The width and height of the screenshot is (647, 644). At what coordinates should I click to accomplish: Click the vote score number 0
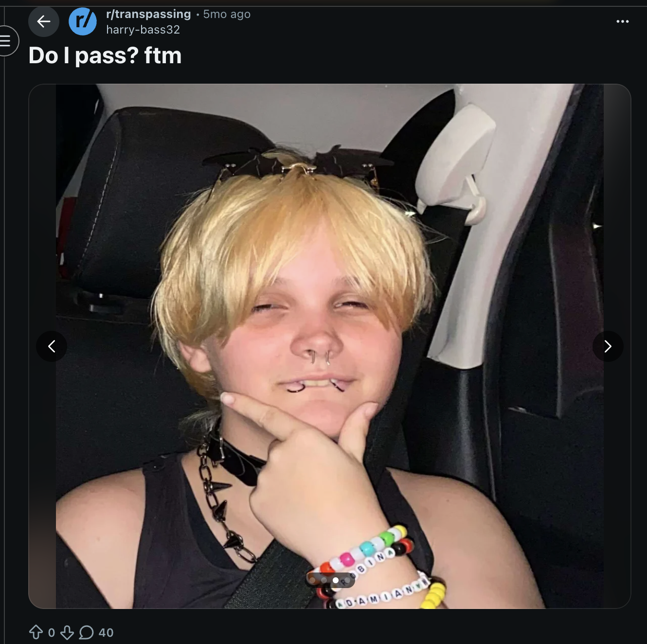52,632
